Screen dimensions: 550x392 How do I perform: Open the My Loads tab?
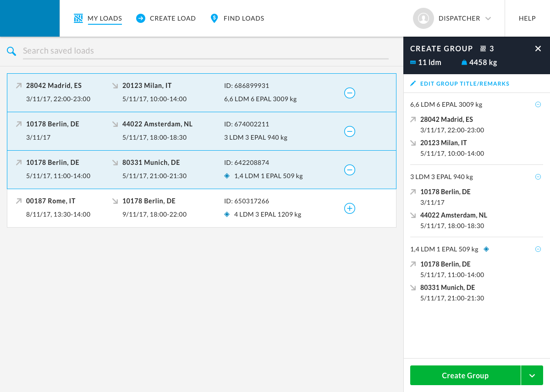coord(104,18)
